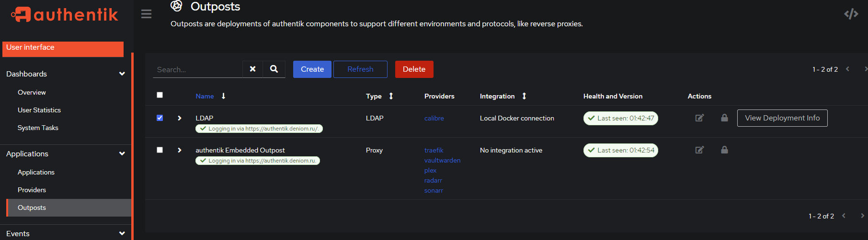Click the Last seen 01:42:54 health badge
Viewport: 868px width, 240px height.
621,150
